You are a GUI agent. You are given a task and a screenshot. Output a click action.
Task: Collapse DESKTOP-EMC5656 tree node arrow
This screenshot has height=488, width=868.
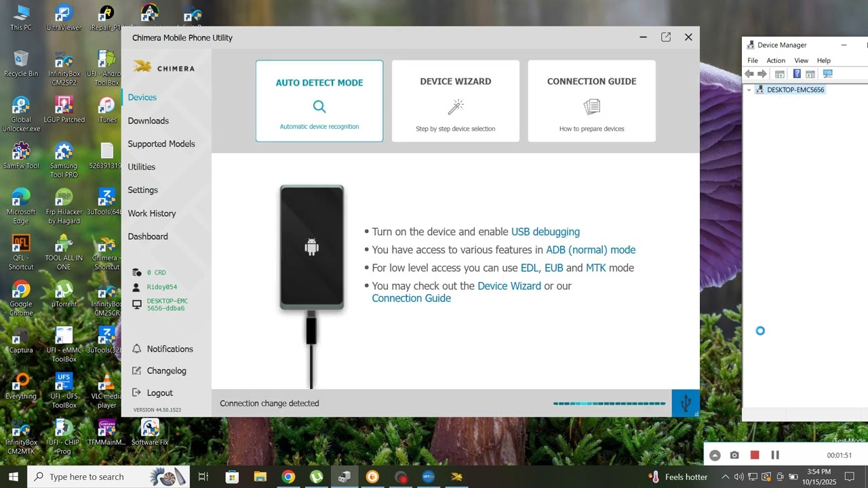click(749, 89)
